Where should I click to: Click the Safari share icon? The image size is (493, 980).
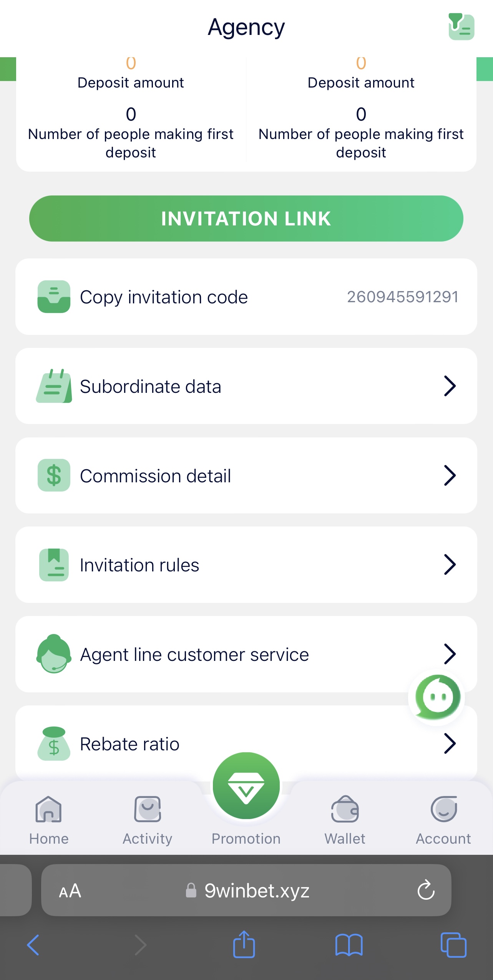coord(244,945)
